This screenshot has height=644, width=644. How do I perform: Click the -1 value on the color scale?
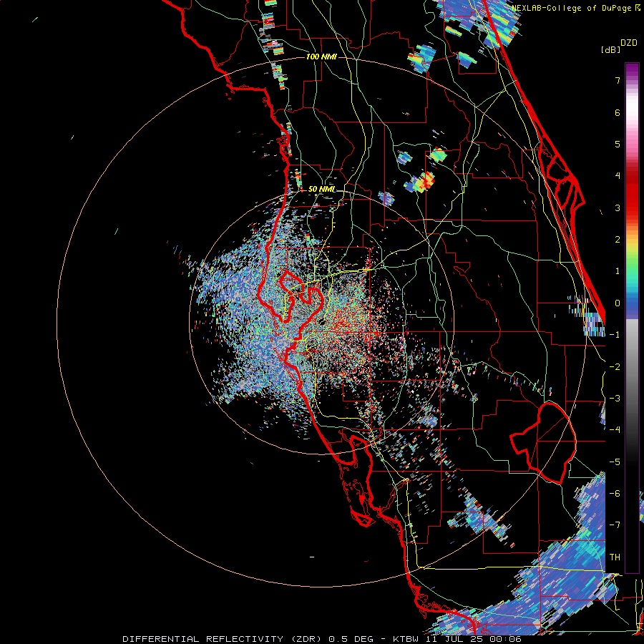click(615, 335)
